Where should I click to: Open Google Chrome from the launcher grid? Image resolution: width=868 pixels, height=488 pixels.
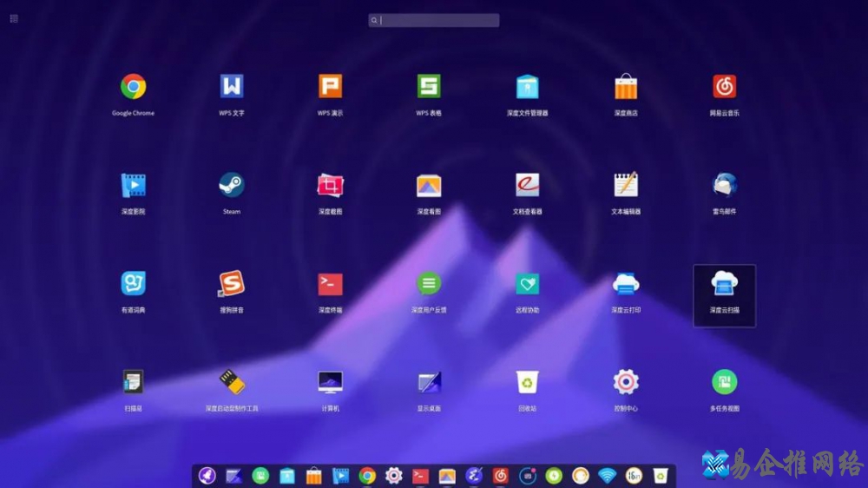133,87
